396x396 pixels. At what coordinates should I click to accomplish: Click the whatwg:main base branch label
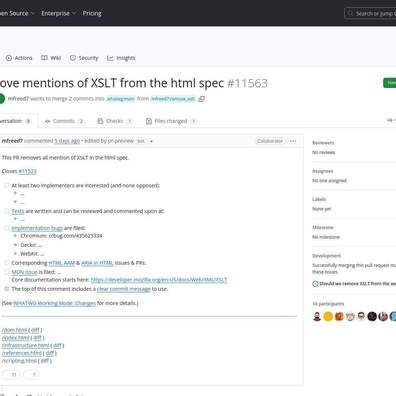tap(121, 99)
